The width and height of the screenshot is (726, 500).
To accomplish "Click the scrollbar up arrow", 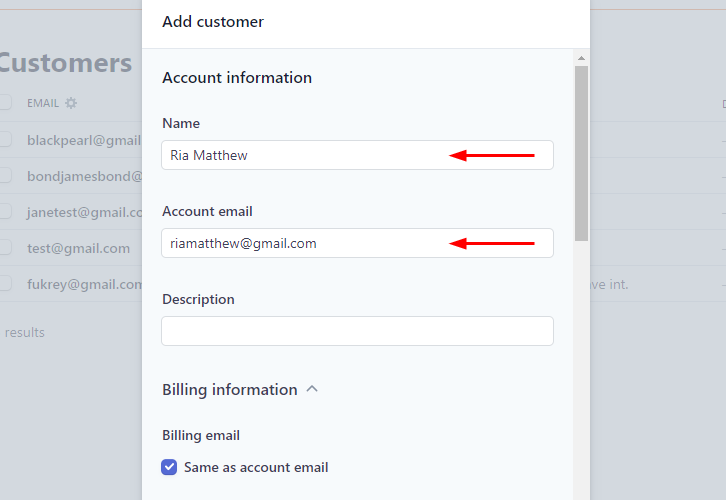I will click(x=581, y=58).
